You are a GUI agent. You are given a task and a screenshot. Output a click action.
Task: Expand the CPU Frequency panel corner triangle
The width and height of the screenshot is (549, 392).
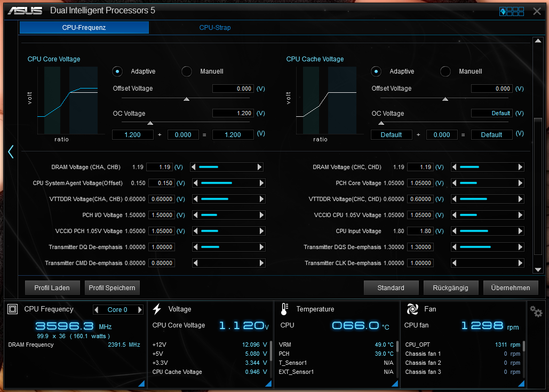141,383
